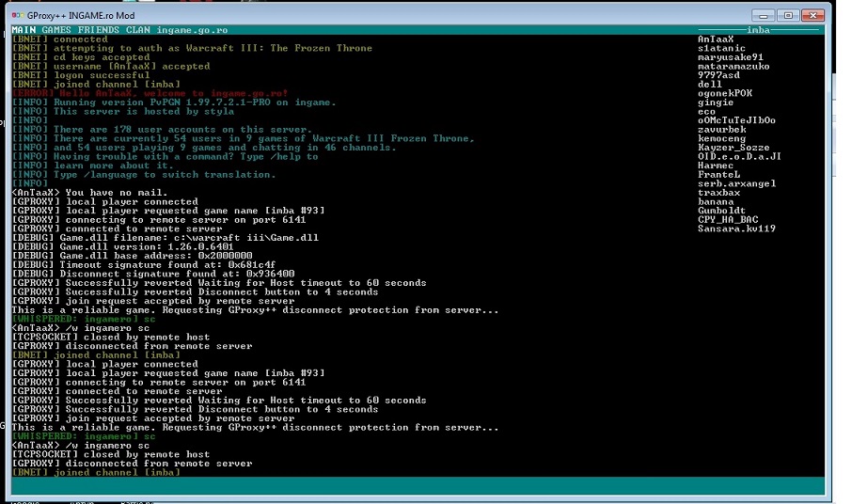Click the GProxy++ INGAME.ro Mod title bar

coord(376,15)
